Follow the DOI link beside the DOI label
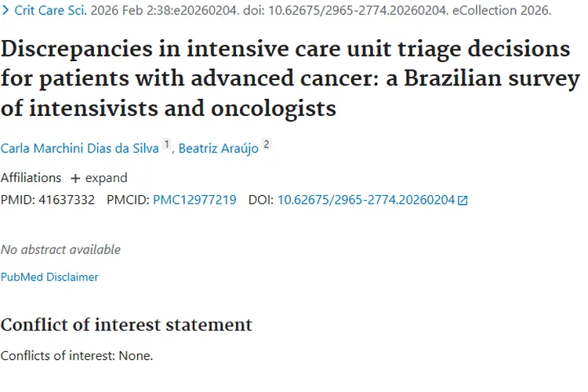The image size is (588, 392). [x=365, y=200]
